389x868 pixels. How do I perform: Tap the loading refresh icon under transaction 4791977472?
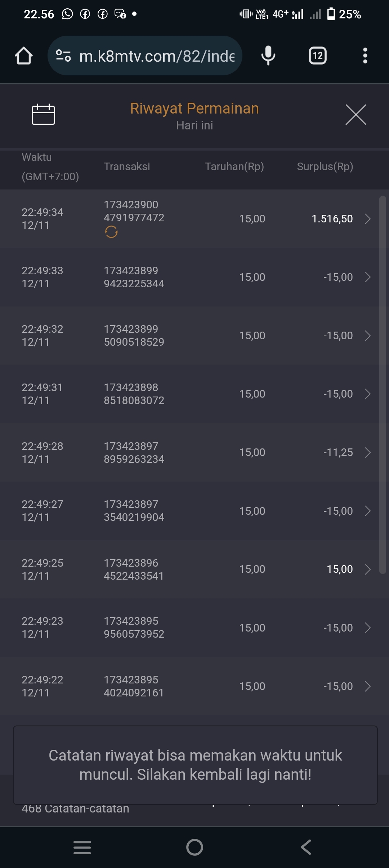point(111,232)
